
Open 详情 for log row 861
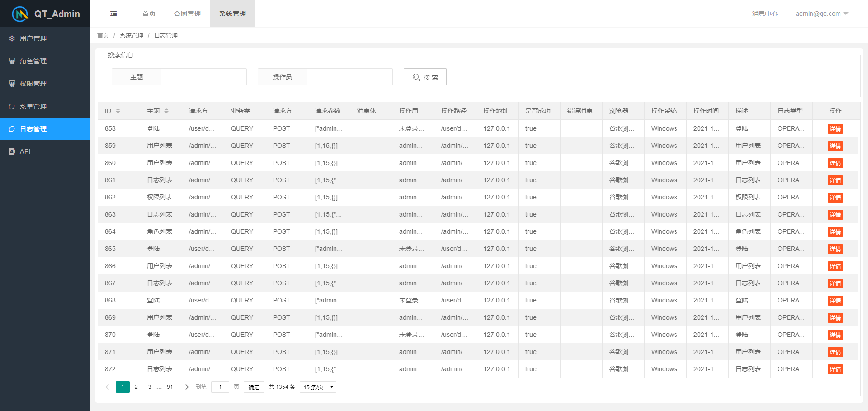pyautogui.click(x=835, y=180)
